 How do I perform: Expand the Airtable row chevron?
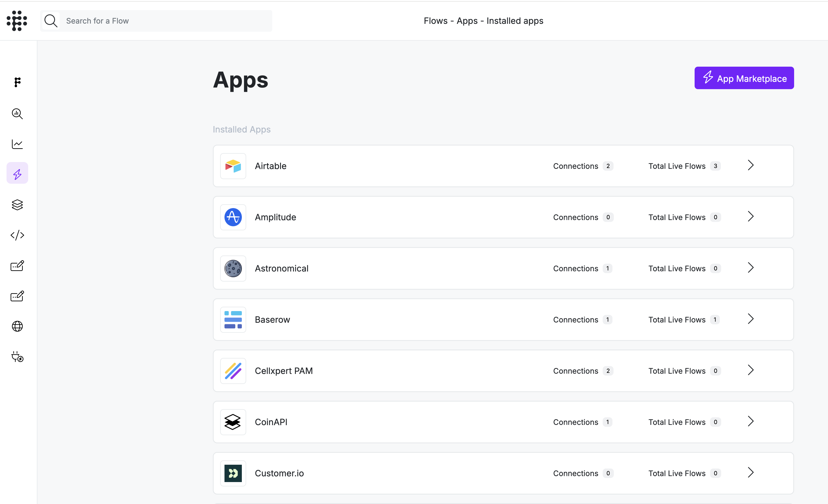(x=751, y=165)
